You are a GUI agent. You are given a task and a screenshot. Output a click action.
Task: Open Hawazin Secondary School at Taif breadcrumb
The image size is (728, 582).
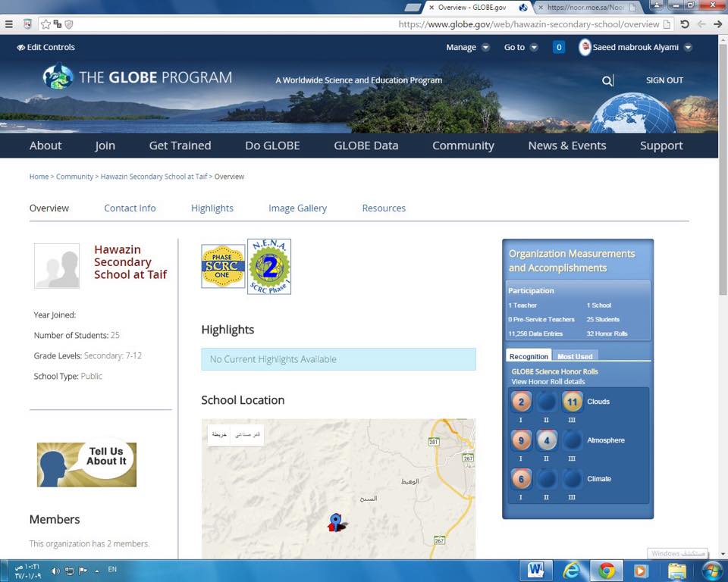point(154,177)
